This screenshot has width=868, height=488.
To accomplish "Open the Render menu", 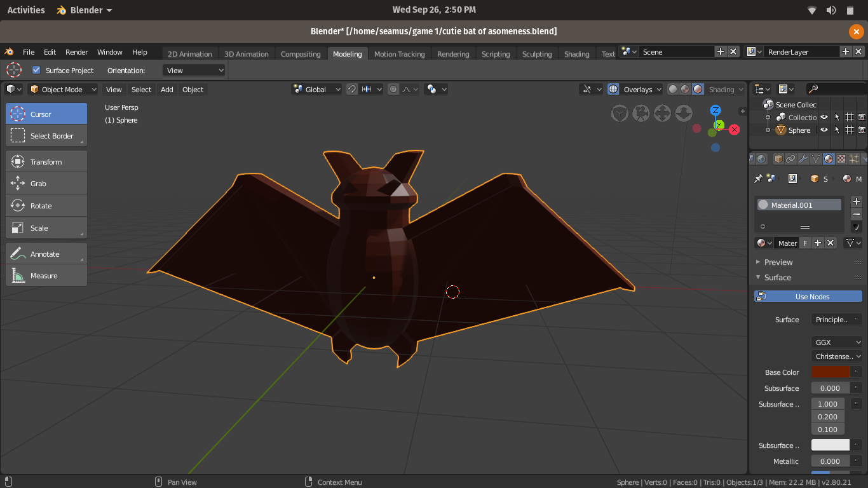I will [77, 52].
